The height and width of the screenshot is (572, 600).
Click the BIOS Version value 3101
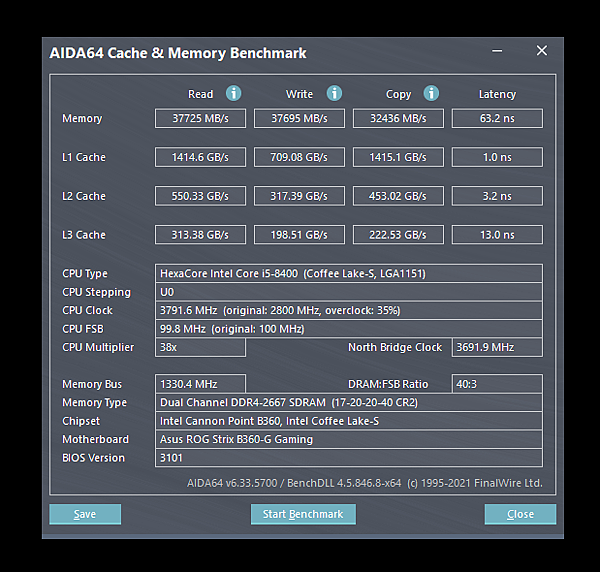[x=349, y=458]
